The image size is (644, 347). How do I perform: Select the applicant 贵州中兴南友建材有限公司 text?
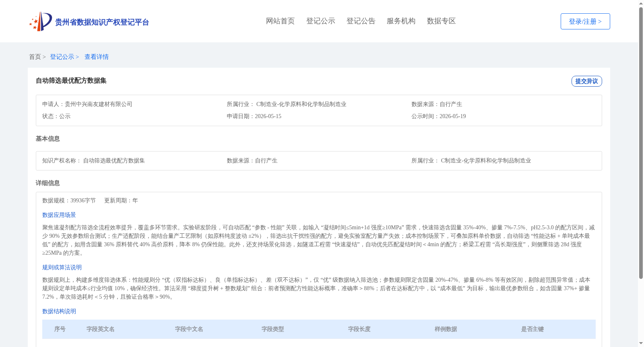pyautogui.click(x=99, y=104)
